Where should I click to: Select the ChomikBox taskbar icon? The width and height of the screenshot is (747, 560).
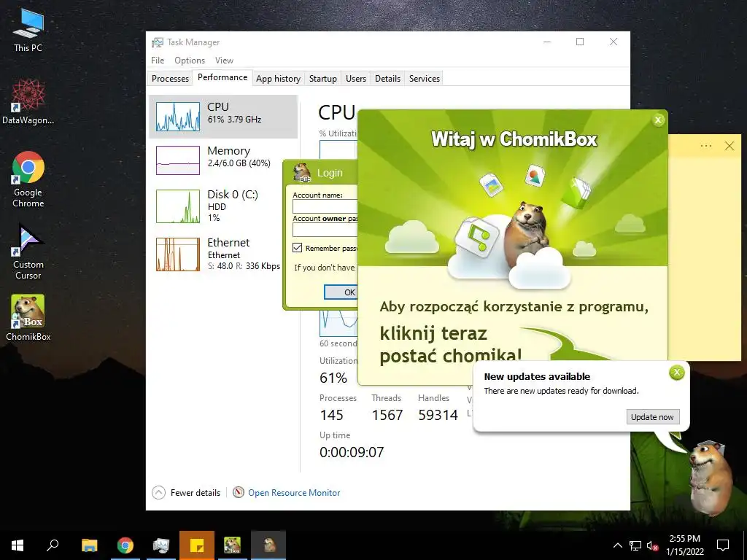point(233,545)
